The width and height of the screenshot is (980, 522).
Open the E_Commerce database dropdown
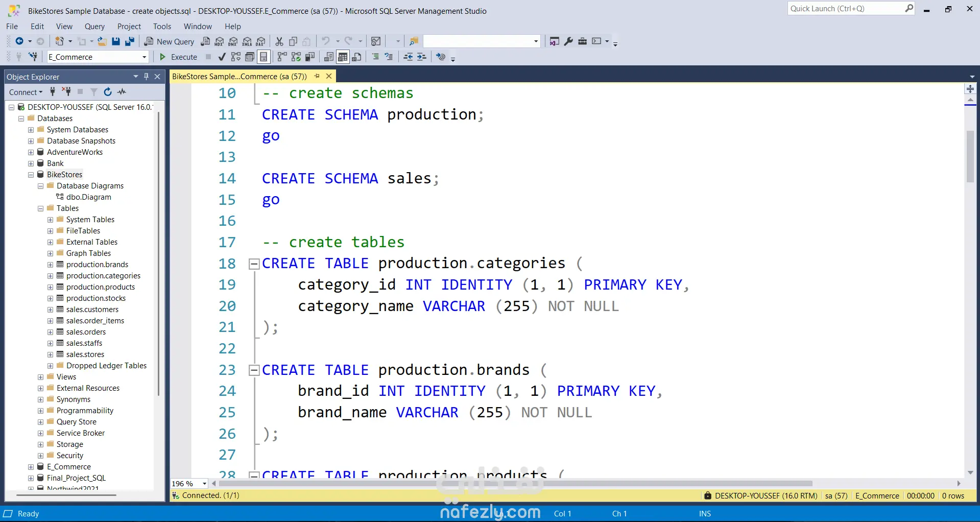click(x=145, y=57)
